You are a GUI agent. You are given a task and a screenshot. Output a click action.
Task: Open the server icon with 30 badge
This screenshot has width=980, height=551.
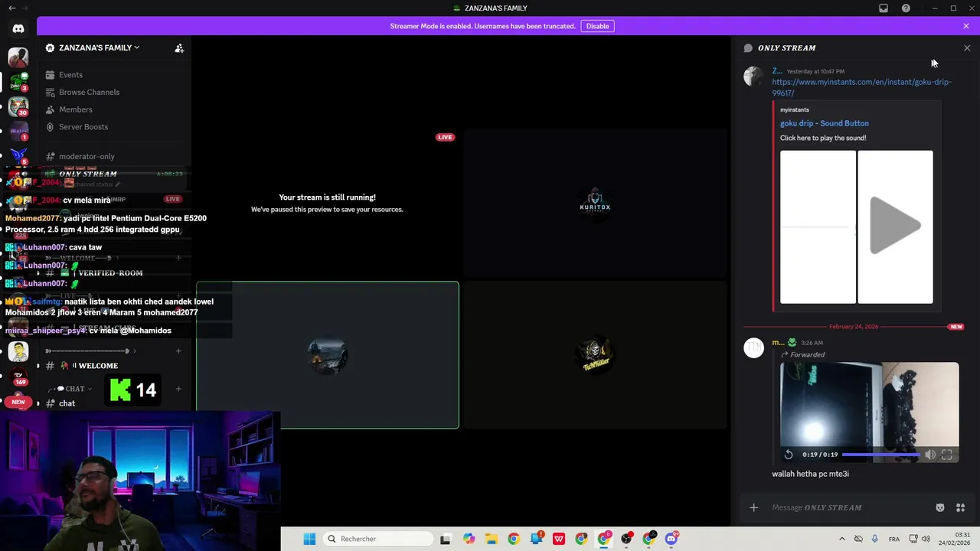tap(18, 107)
